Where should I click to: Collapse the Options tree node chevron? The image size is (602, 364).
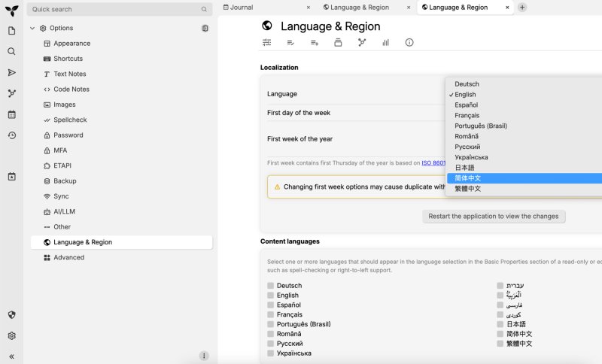(x=32, y=28)
